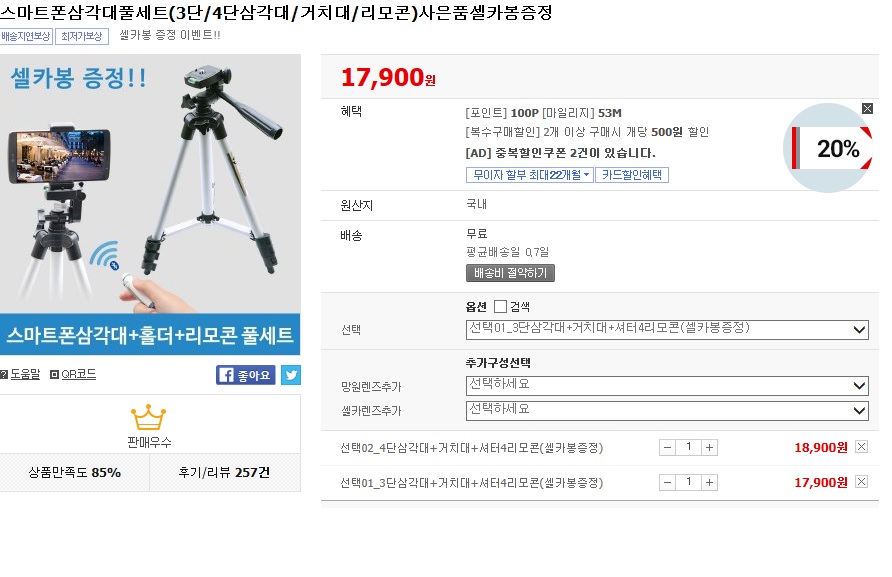Viewport: 892px width, 577px height.
Task: Toggle the 옵션 검색 checkbox
Action: point(501,307)
